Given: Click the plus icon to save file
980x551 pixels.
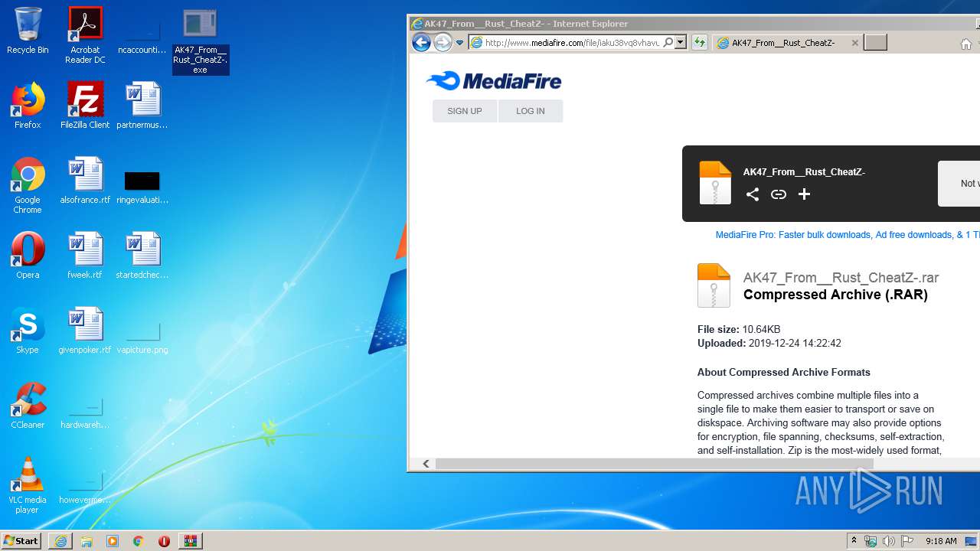Looking at the screenshot, I should pos(804,194).
